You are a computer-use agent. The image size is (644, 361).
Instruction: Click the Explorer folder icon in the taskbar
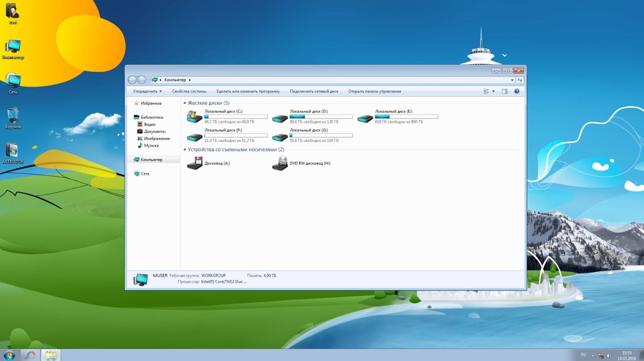[x=51, y=355]
